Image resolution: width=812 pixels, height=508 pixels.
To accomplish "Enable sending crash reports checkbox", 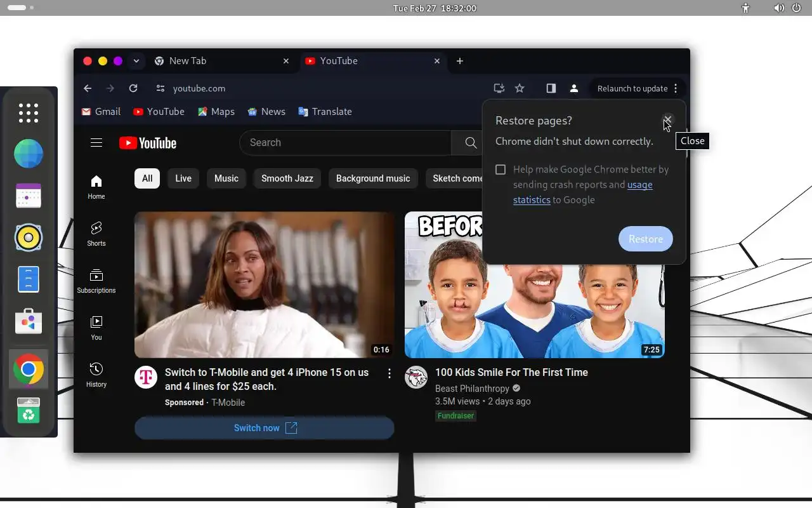I will [501, 170].
